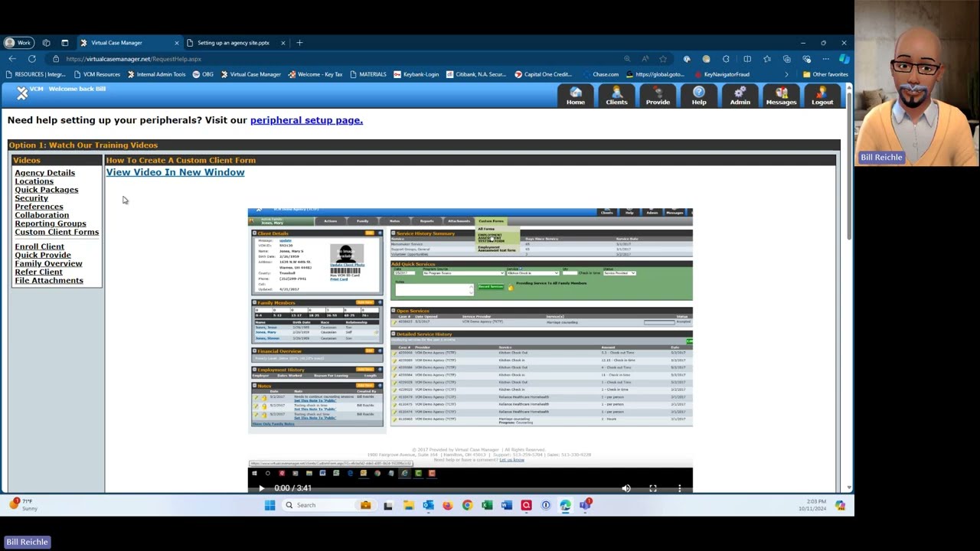Open Microsoft Teams from the taskbar

tap(586, 505)
